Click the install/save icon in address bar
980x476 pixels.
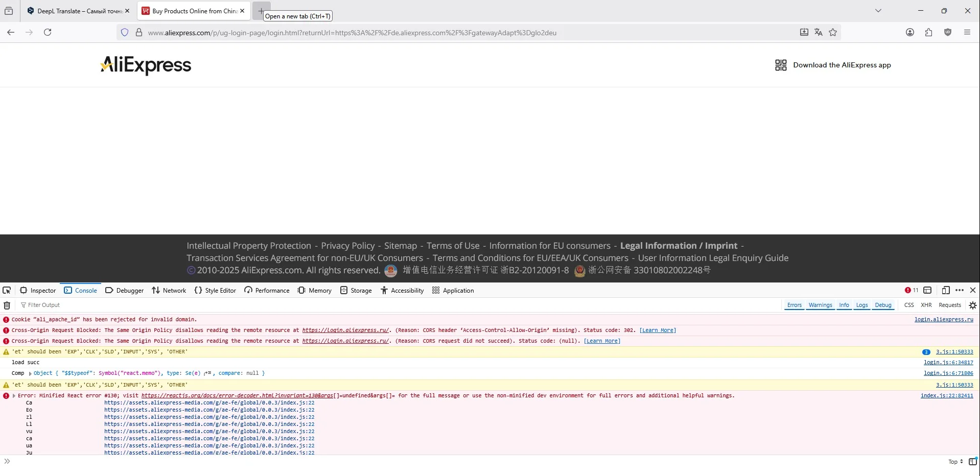coord(804,32)
